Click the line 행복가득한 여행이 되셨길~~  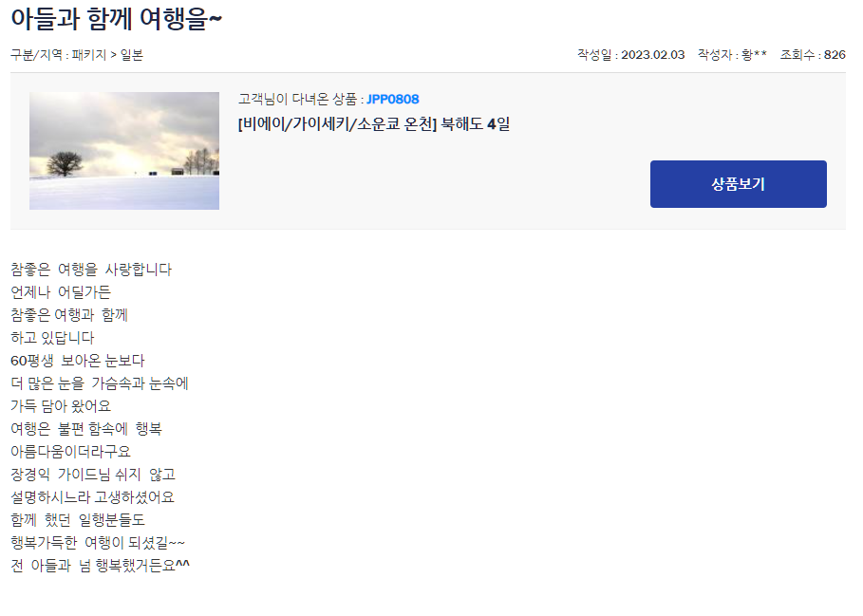(x=98, y=543)
